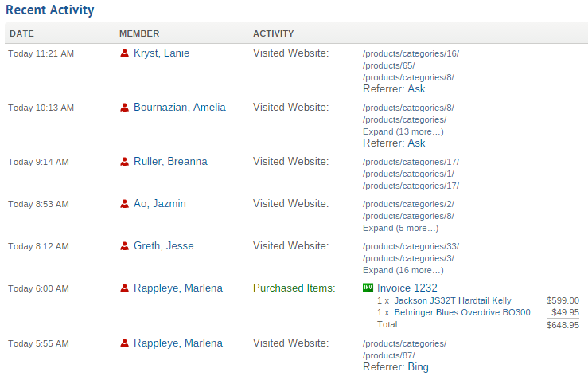Open /products/65/ visited page link

(389, 65)
